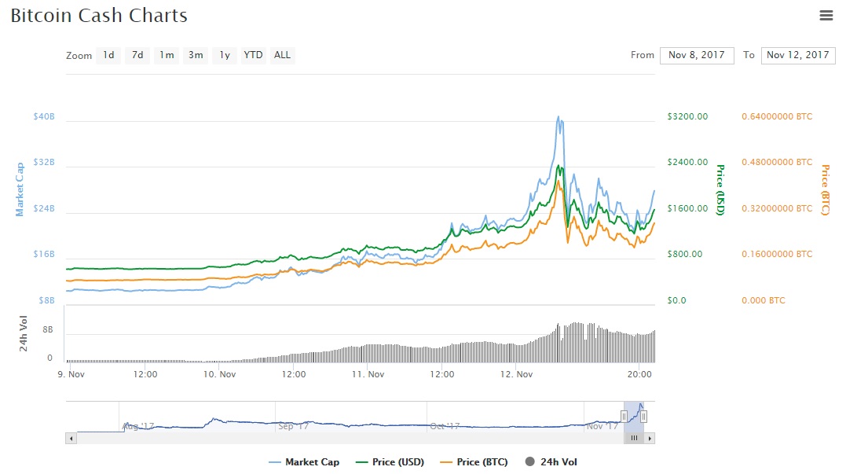Click the navigator left range handle
Screen dimensions: 868x474
(624, 417)
